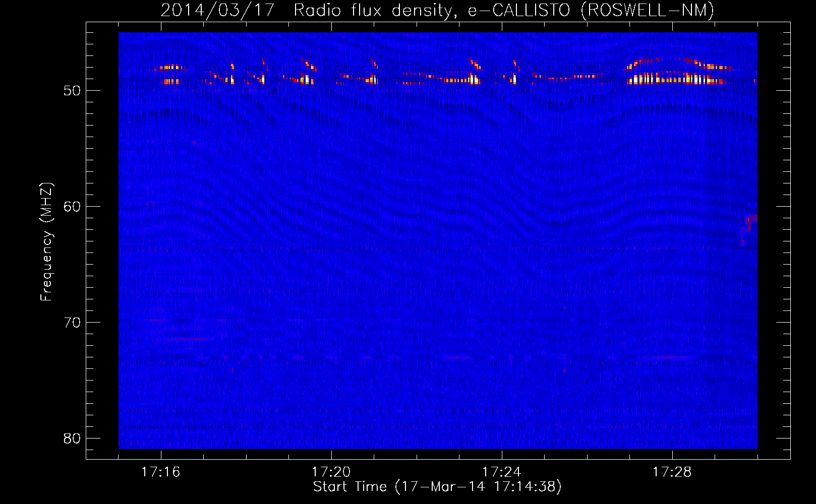This screenshot has height=504, width=816.
Task: Click the 17:16 time axis label
Action: [x=160, y=472]
